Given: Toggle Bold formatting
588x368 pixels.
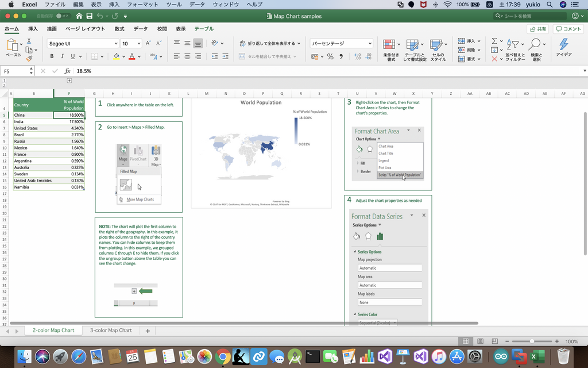Looking at the screenshot, I should coord(52,56).
